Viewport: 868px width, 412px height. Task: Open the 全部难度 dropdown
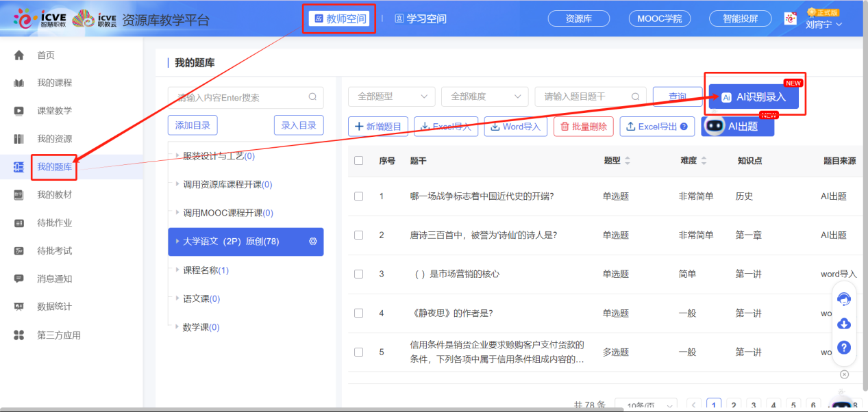pos(484,96)
